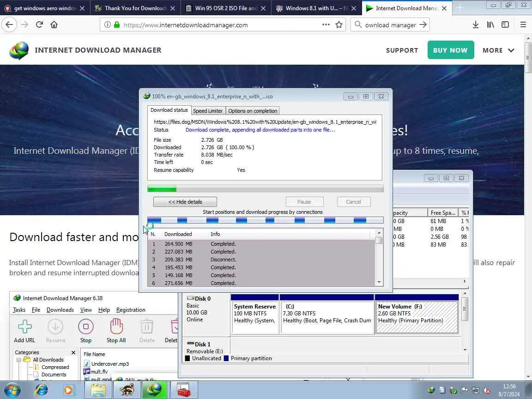Switch to the 'Windows 8.1 with U...' tab
532x399 pixels.
tap(312, 8)
